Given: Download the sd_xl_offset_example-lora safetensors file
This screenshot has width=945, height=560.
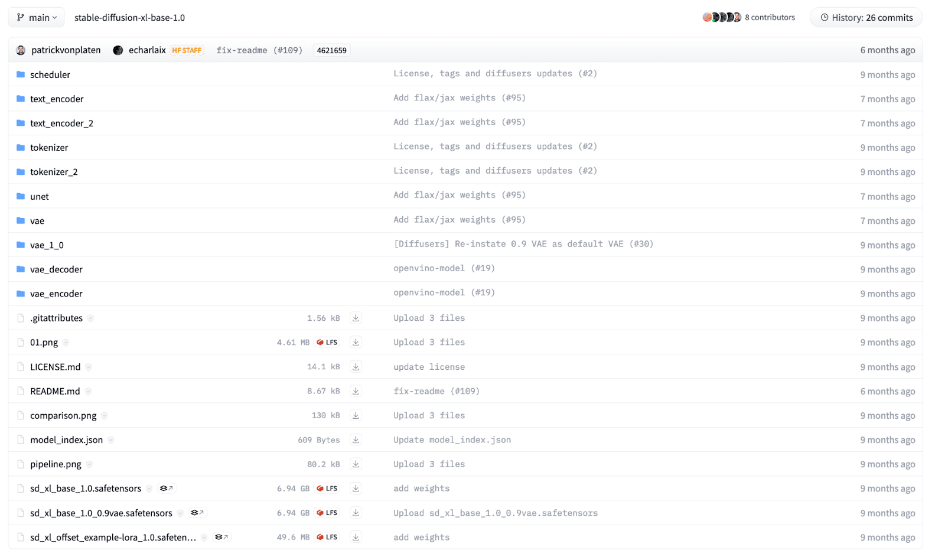Looking at the screenshot, I should click(x=356, y=537).
